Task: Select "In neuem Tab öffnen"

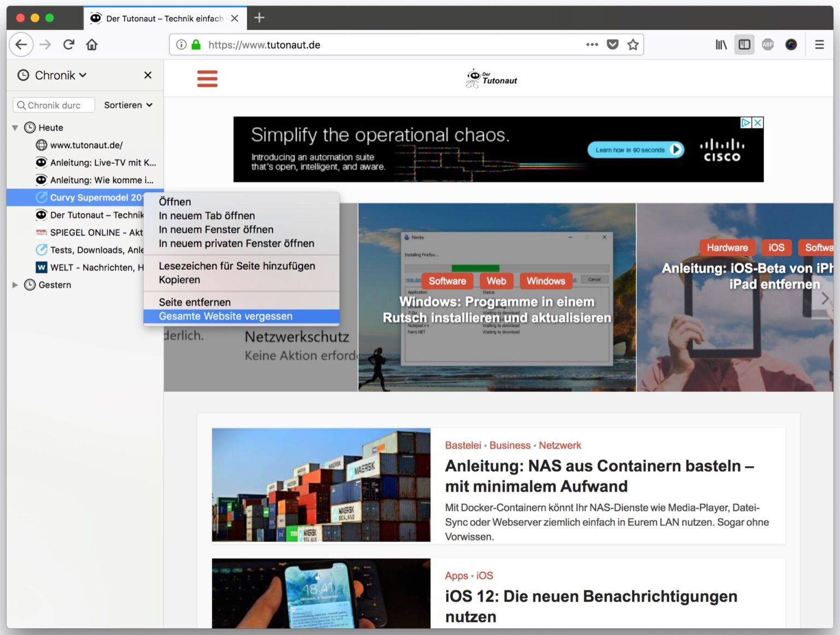Action: [207, 215]
